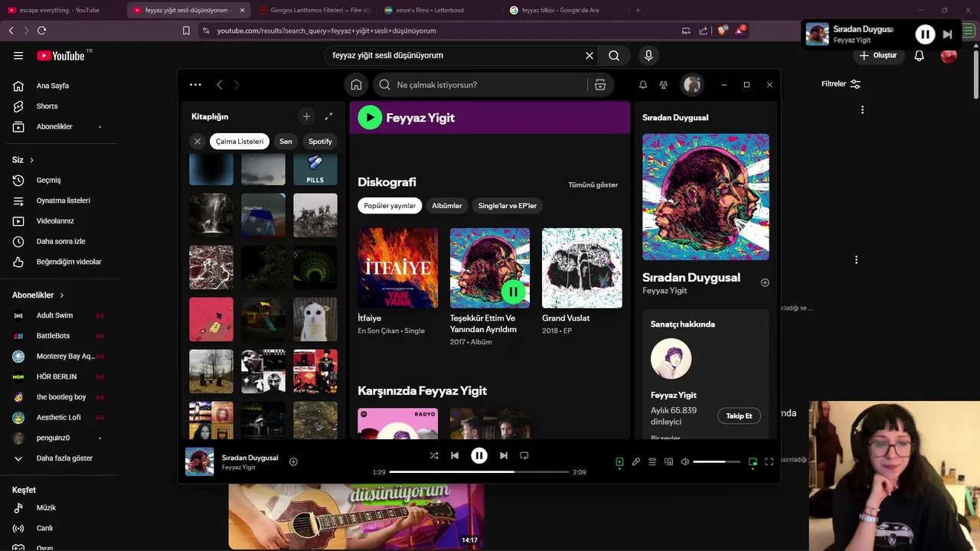Open connect to a device icon
980x551 pixels.
pyautogui.click(x=668, y=462)
